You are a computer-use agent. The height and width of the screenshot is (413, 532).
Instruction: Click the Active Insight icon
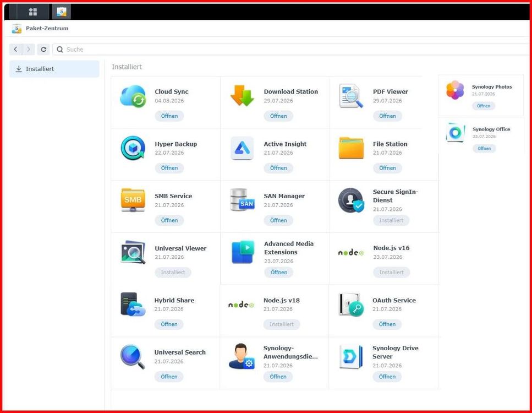(242, 148)
